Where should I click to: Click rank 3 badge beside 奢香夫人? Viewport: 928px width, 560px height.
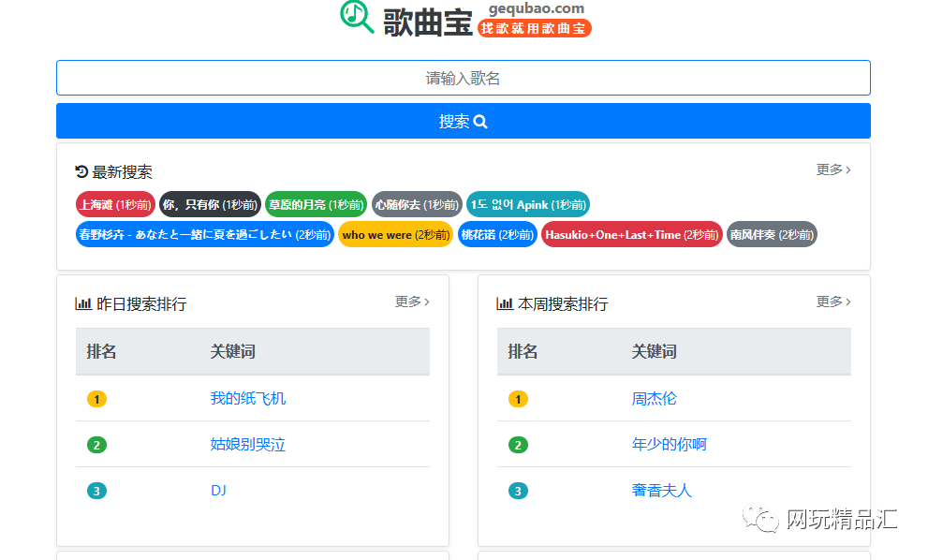pyautogui.click(x=519, y=491)
